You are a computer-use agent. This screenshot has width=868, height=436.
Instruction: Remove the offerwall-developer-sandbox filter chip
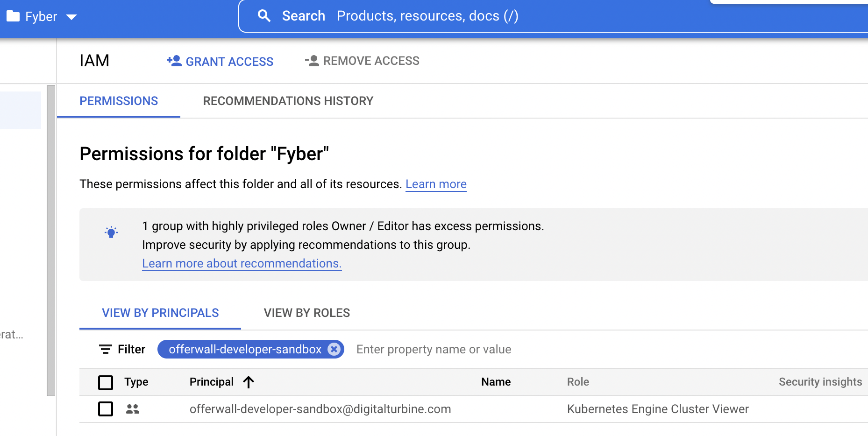point(334,349)
